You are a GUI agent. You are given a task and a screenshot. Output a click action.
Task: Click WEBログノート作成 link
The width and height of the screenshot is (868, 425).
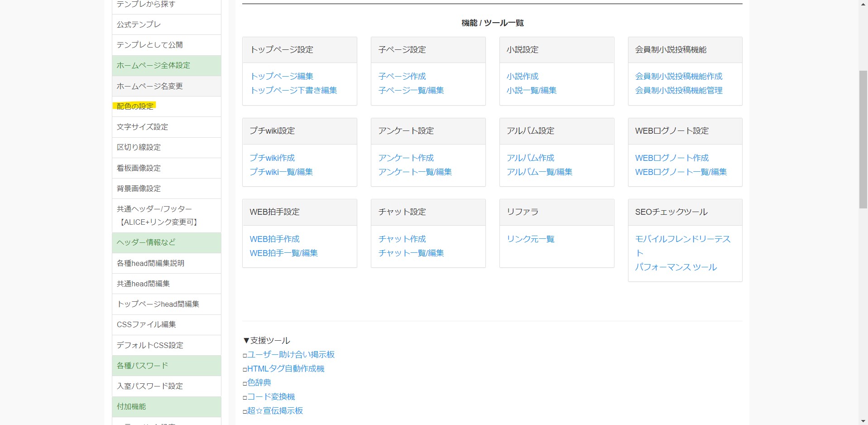(672, 158)
